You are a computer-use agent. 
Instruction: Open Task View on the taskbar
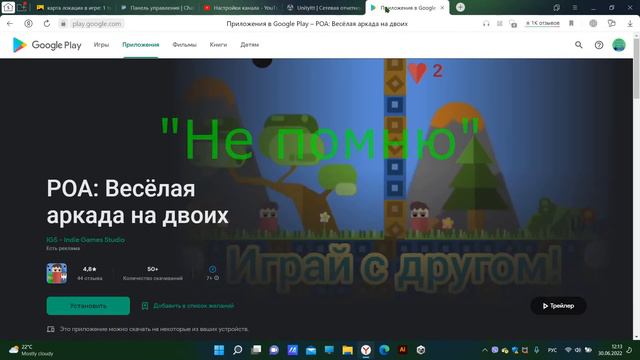256,350
